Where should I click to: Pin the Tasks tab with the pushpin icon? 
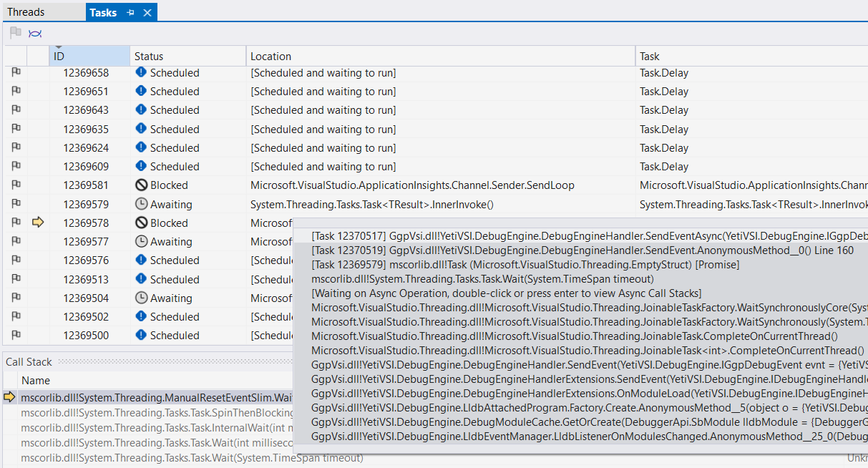[x=130, y=13]
